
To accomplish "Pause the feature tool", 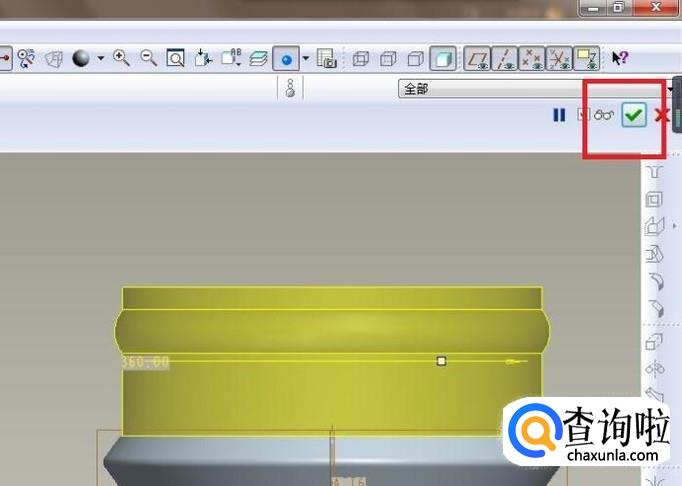I will tap(559, 115).
